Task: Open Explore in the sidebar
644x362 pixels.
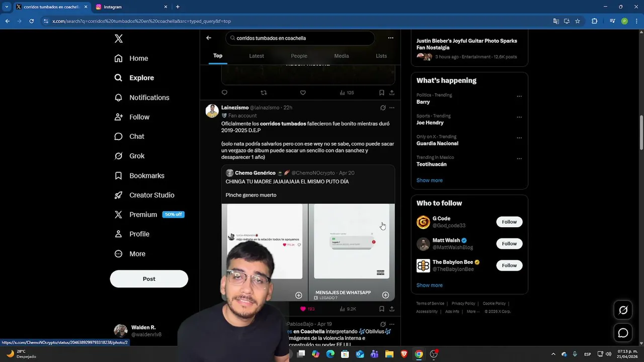Action: [134, 78]
